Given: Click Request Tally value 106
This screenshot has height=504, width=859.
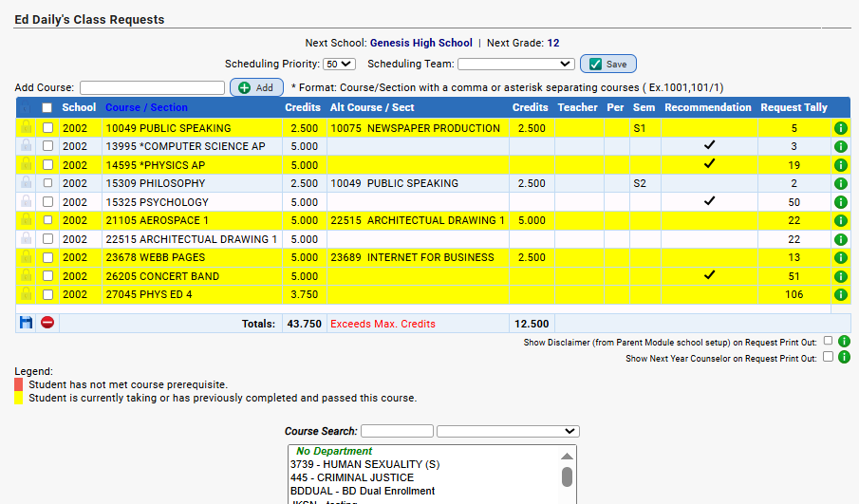Looking at the screenshot, I should coord(794,295).
